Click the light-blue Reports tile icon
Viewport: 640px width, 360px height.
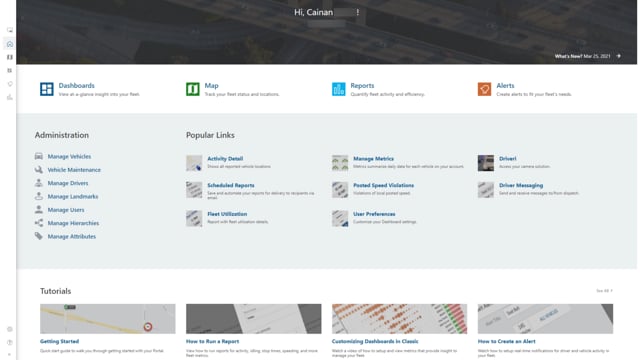click(338, 89)
